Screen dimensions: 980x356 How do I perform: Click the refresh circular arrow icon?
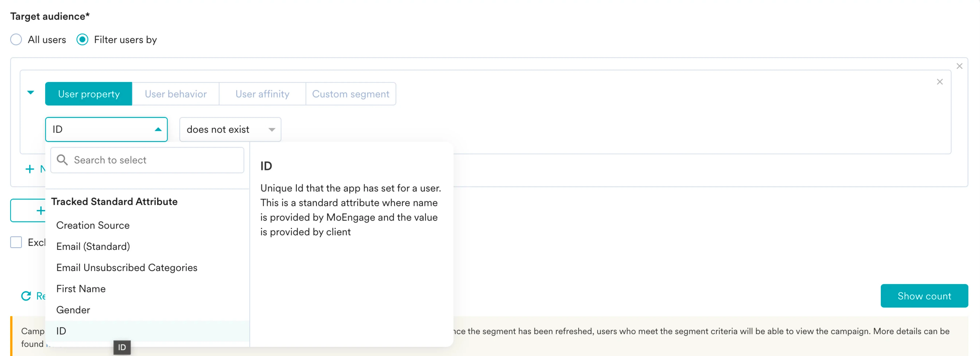pos(26,296)
